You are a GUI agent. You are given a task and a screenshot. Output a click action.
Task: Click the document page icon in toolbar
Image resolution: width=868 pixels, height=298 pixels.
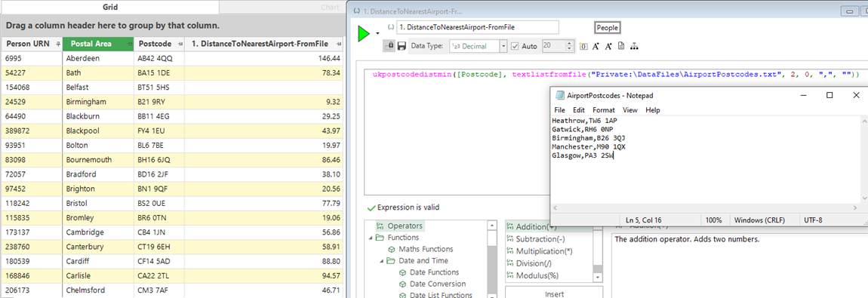click(x=621, y=47)
